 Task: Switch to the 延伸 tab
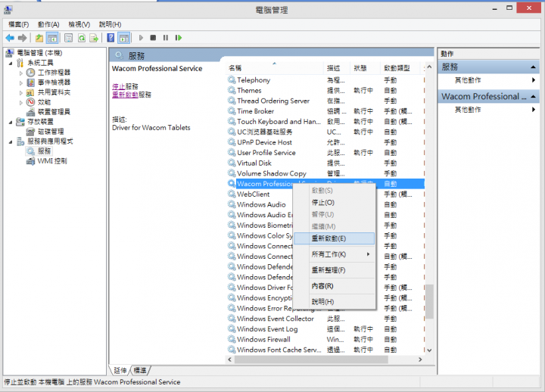point(120,371)
